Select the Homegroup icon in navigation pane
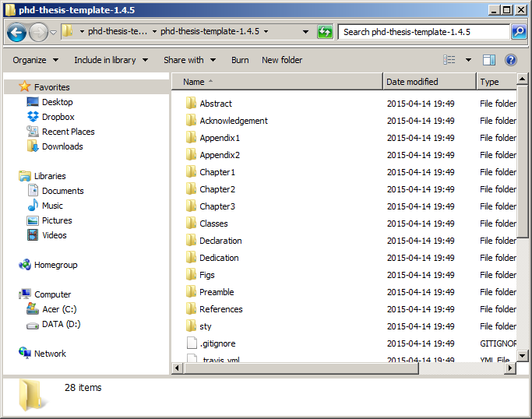 (x=25, y=265)
